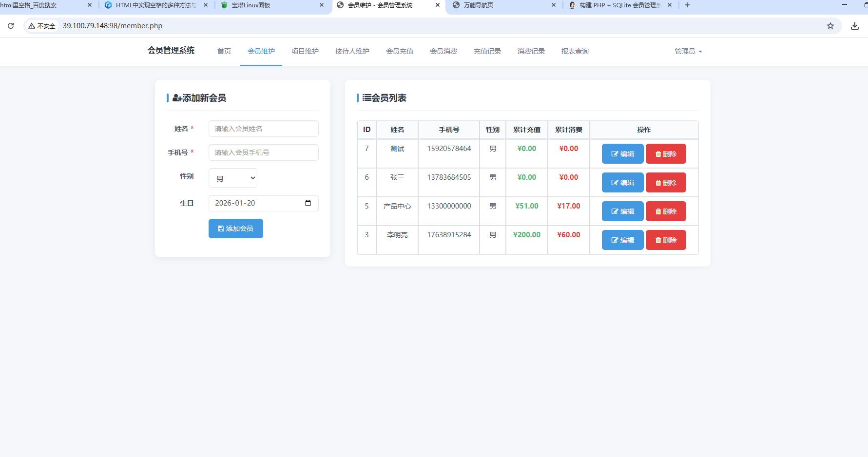Click the 姓名 member name input field
The width and height of the screenshot is (868, 457).
click(x=264, y=129)
